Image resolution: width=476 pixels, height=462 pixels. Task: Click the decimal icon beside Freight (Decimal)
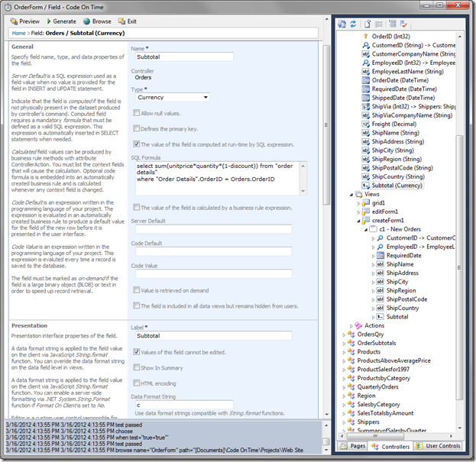[x=365, y=124]
